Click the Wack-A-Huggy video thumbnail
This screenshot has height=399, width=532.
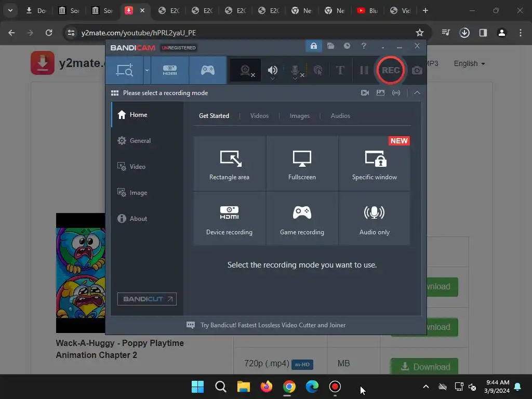pyautogui.click(x=81, y=273)
